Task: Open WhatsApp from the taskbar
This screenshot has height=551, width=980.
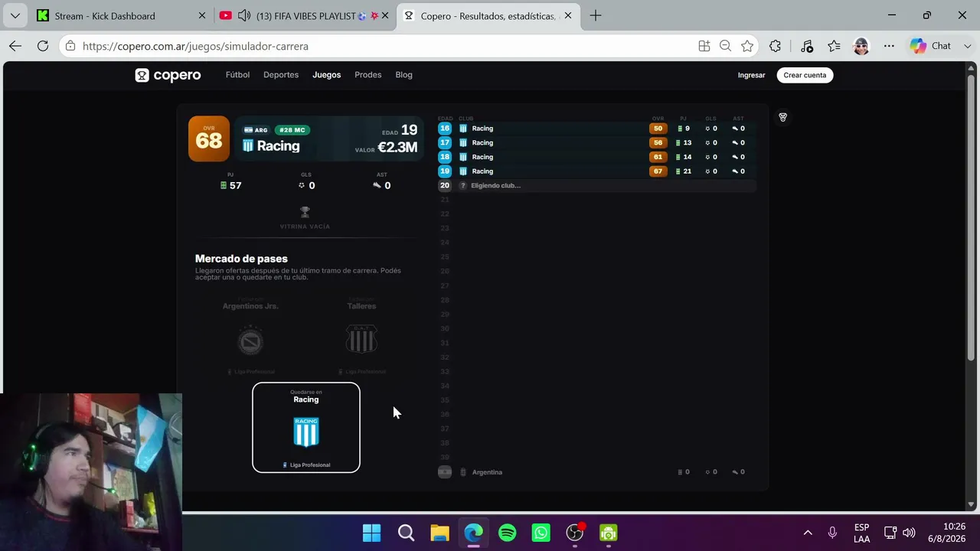Action: (541, 533)
